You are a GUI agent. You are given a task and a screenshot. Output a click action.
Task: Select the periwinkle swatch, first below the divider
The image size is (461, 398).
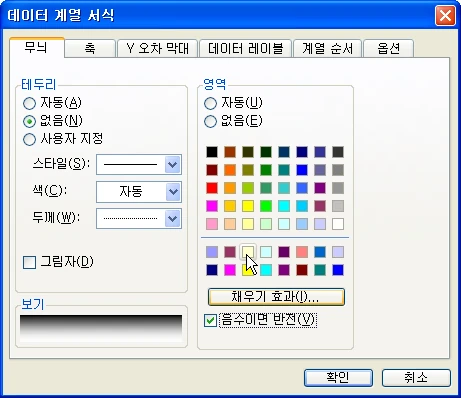tap(212, 252)
